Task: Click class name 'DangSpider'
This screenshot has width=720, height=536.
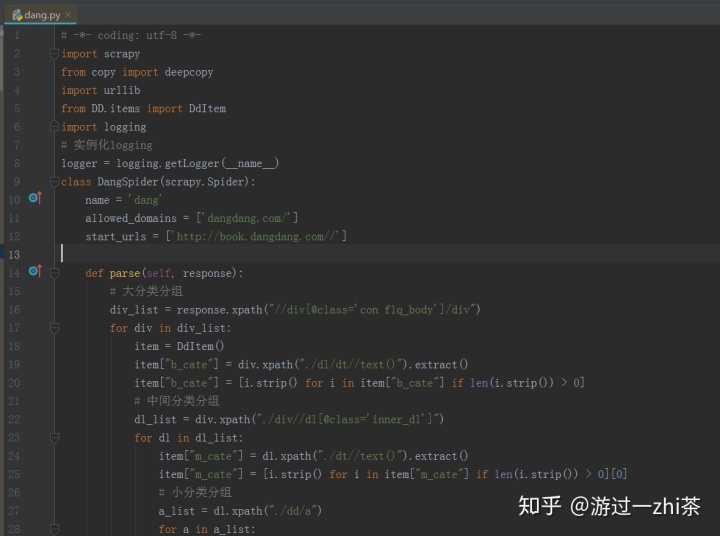Action: [x=128, y=182]
